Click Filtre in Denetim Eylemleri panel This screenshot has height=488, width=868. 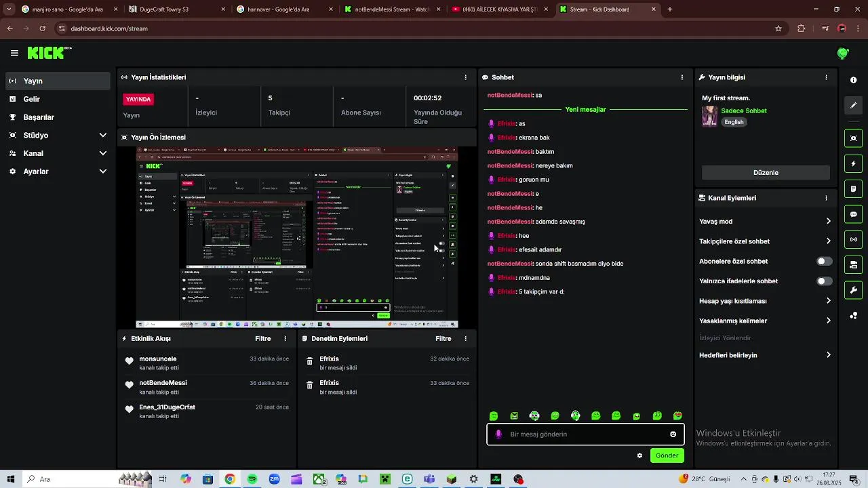pyautogui.click(x=443, y=338)
